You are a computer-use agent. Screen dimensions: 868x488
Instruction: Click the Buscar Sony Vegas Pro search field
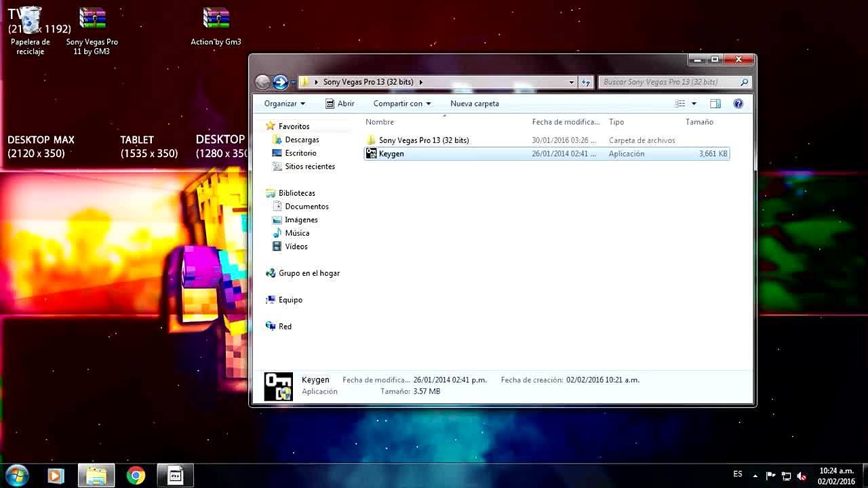668,82
